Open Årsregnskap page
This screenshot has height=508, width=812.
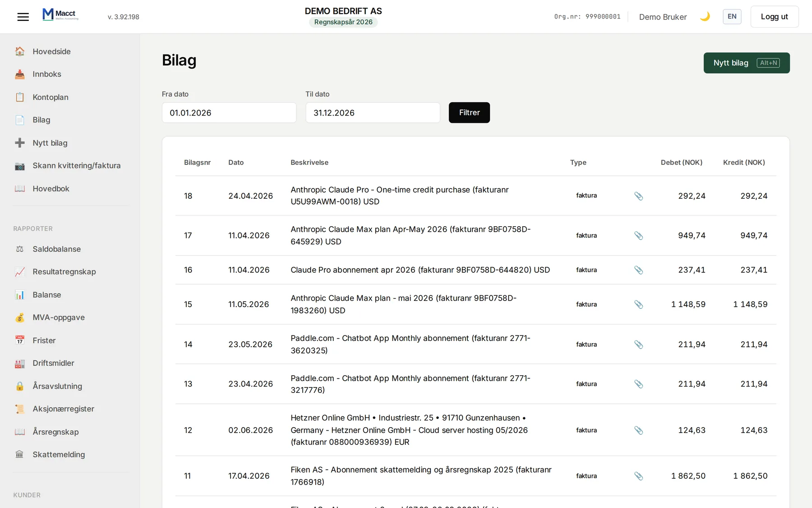click(x=55, y=432)
